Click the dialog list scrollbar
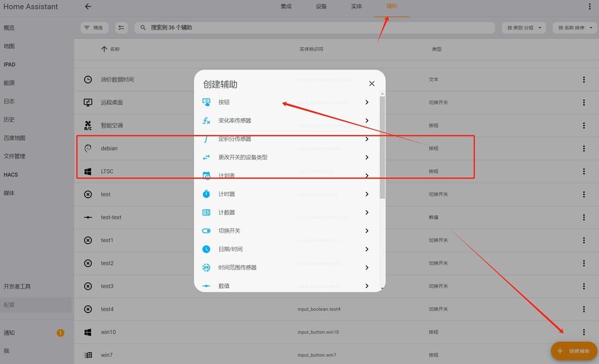Image resolution: width=599 pixels, height=364 pixels. (x=382, y=147)
